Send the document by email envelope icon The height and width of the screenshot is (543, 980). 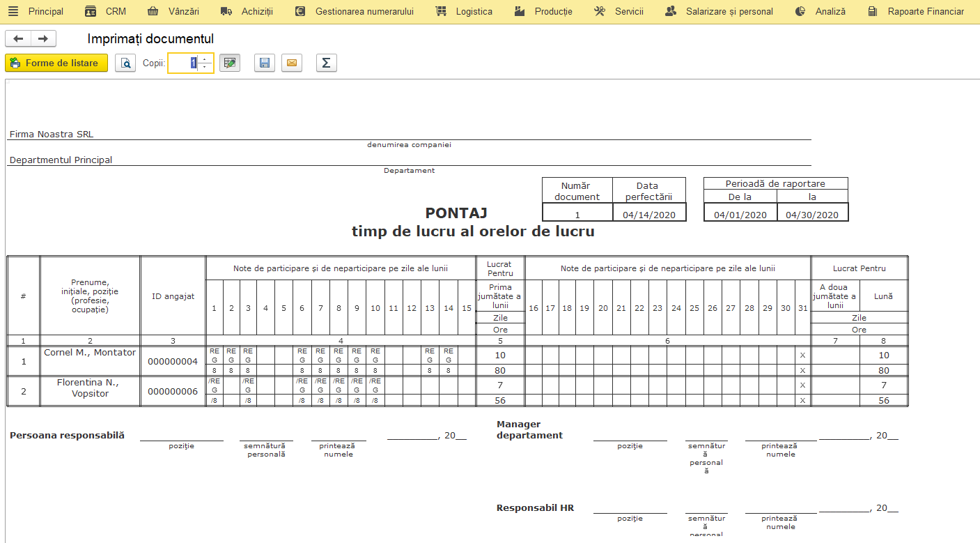(292, 63)
